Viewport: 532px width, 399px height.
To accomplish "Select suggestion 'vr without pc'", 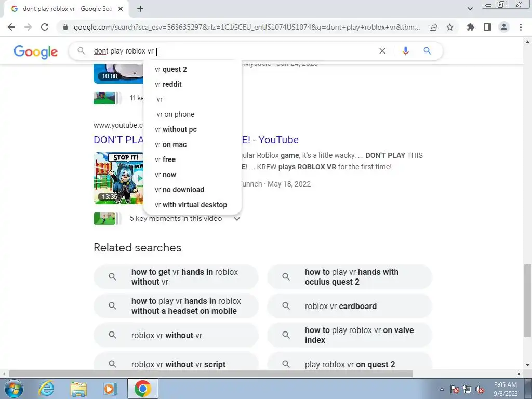I will point(192,129).
